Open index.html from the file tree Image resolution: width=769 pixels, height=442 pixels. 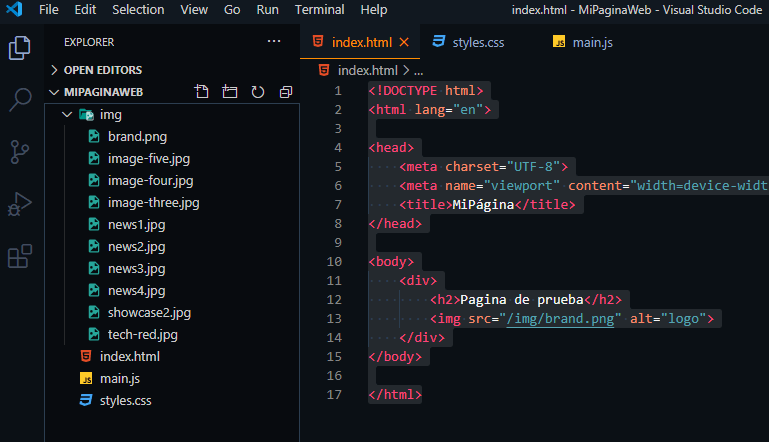[129, 357]
